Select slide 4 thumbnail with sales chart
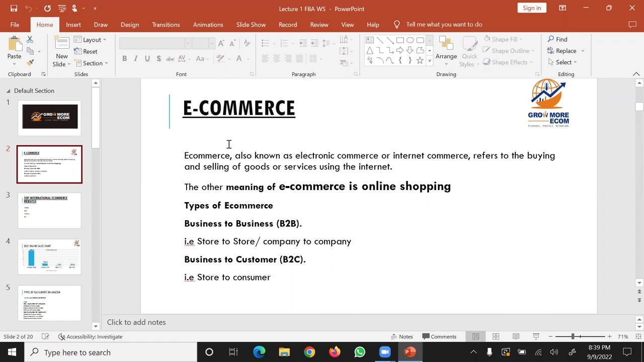 coord(49,257)
